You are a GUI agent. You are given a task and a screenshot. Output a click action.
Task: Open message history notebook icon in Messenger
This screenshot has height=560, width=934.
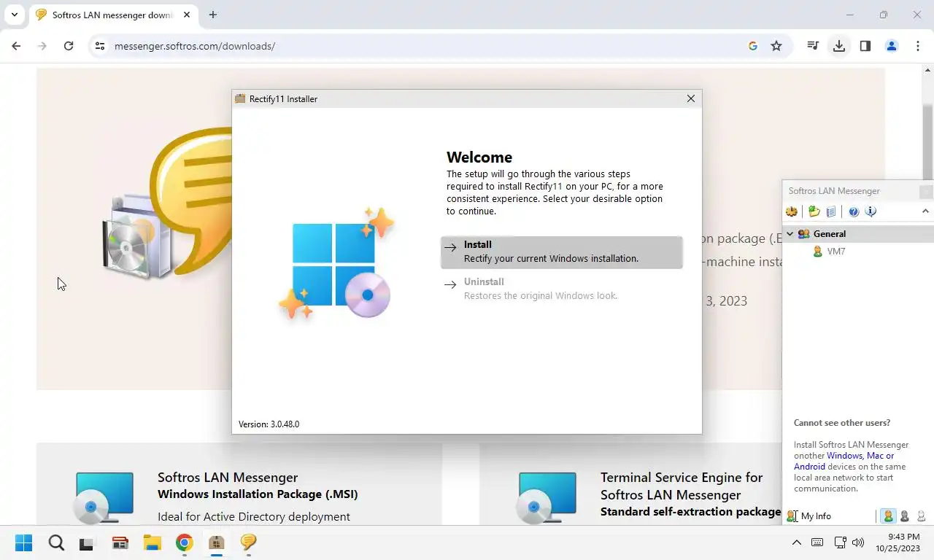click(x=830, y=211)
